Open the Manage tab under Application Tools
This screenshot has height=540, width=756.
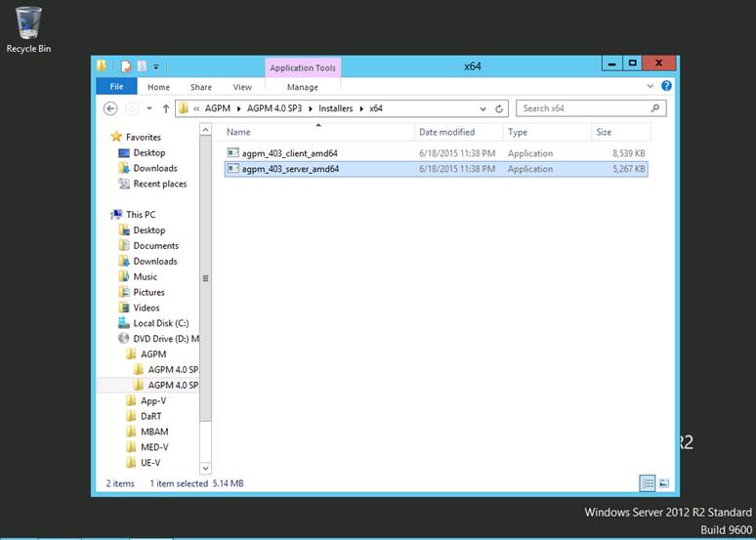303,87
